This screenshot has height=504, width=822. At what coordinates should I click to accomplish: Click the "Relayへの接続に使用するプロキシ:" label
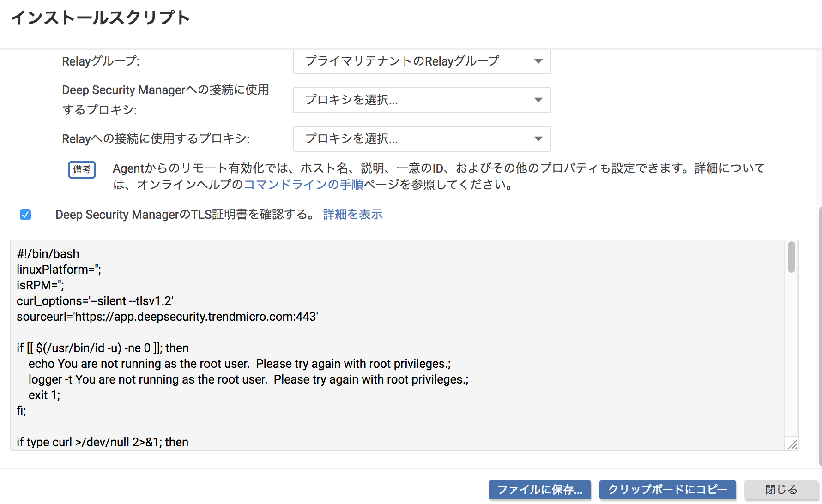click(x=156, y=139)
